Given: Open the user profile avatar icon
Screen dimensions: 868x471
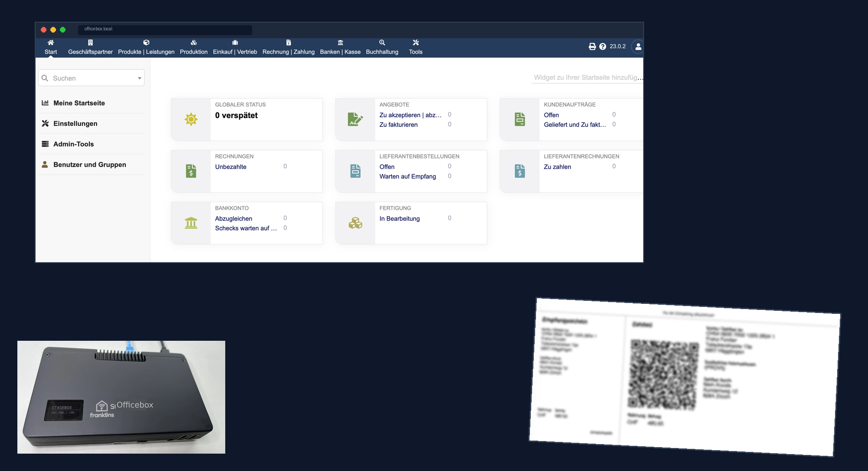Looking at the screenshot, I should click(638, 46).
